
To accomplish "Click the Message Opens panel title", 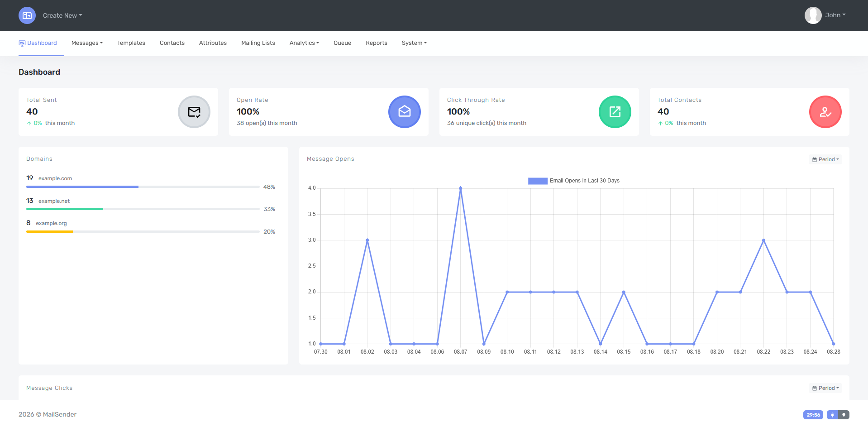I will tap(330, 159).
